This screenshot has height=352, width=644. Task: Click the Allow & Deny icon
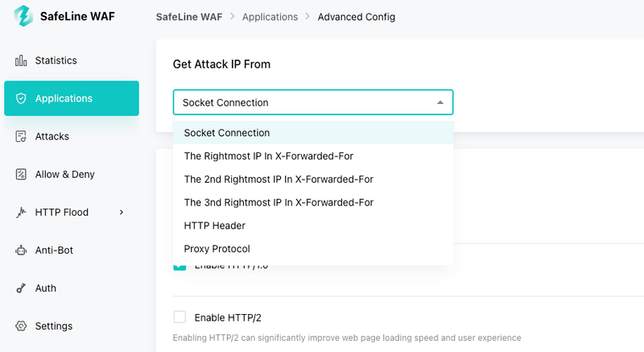tap(21, 174)
